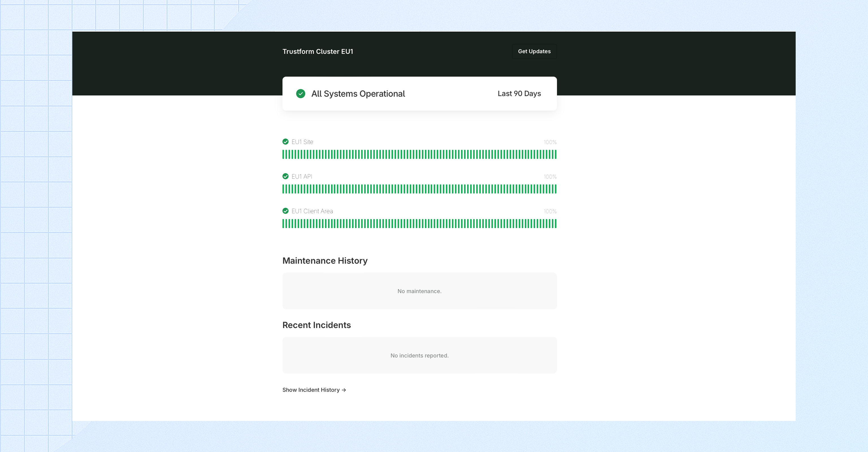Click the EU1 Site 100% uptime value
This screenshot has height=452, width=868.
click(550, 142)
